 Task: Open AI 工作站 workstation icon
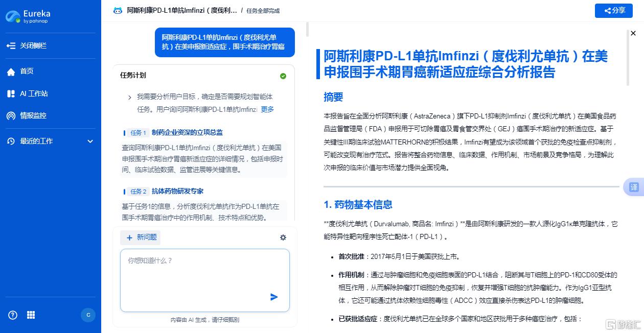point(11,93)
